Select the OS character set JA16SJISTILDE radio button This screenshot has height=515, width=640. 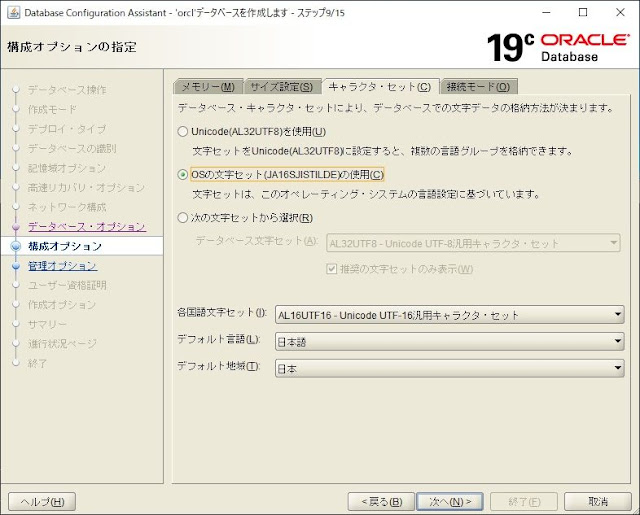click(182, 175)
